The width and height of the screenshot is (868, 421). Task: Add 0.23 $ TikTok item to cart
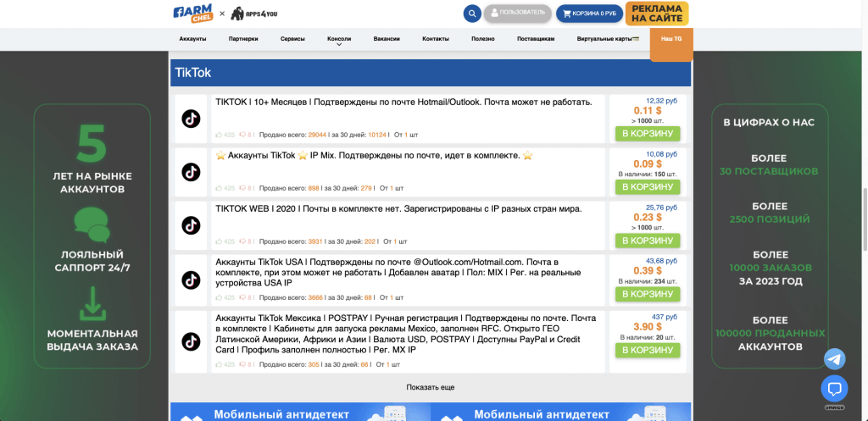[647, 241]
